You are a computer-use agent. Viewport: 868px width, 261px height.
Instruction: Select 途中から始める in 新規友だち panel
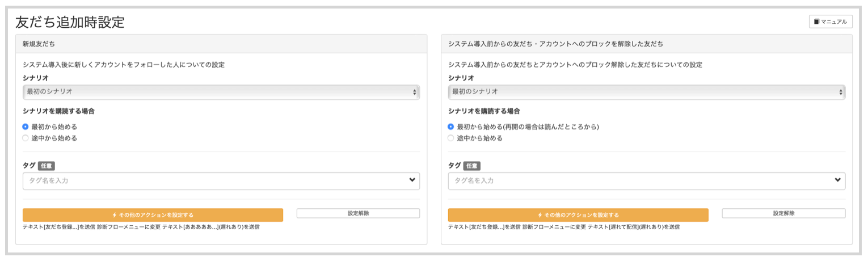point(26,138)
